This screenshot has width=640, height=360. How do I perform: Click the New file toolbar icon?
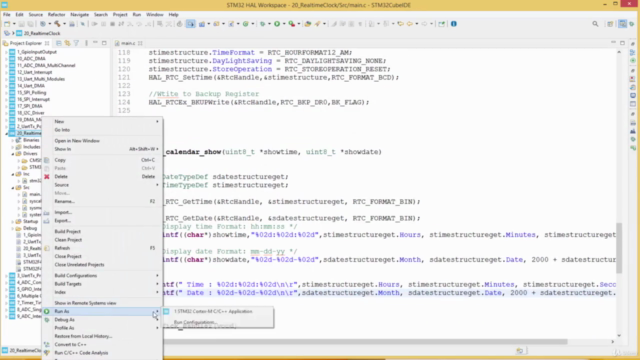coord(7,24)
